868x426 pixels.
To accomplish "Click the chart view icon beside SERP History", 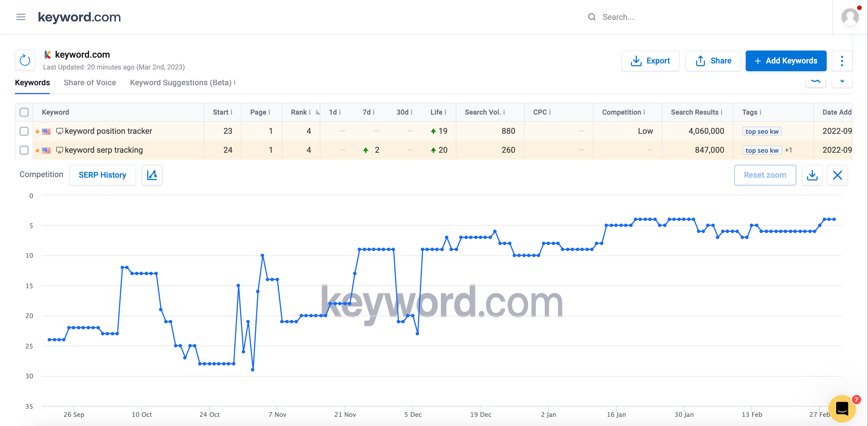I will [152, 175].
